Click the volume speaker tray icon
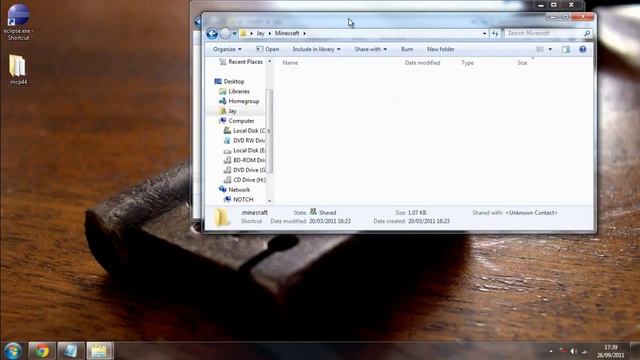640x360 pixels. (x=573, y=351)
